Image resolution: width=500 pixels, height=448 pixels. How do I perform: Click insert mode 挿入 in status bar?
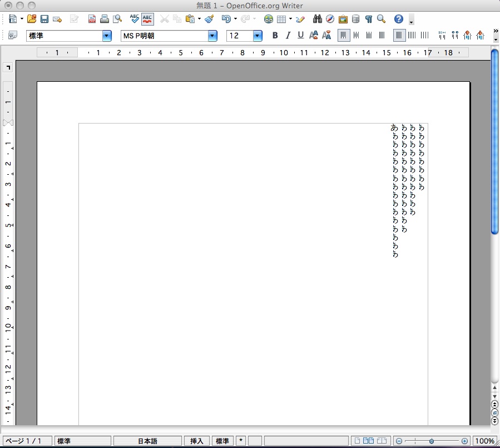coord(196,441)
